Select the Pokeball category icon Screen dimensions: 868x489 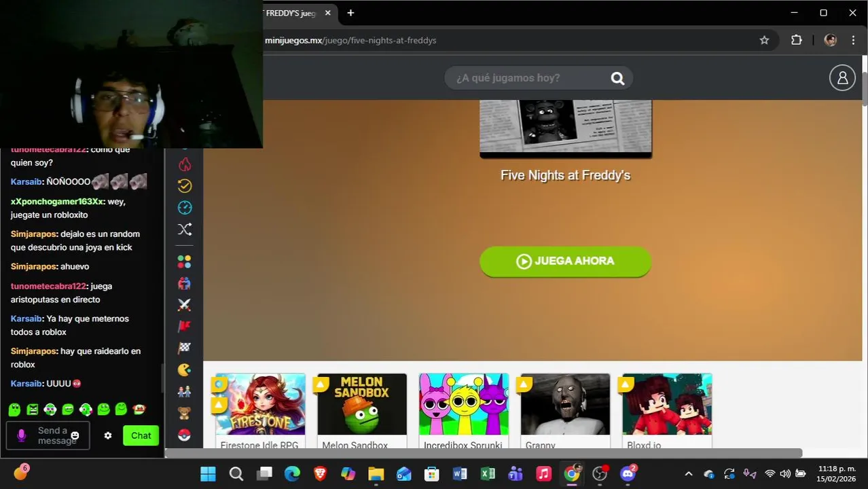(x=184, y=435)
